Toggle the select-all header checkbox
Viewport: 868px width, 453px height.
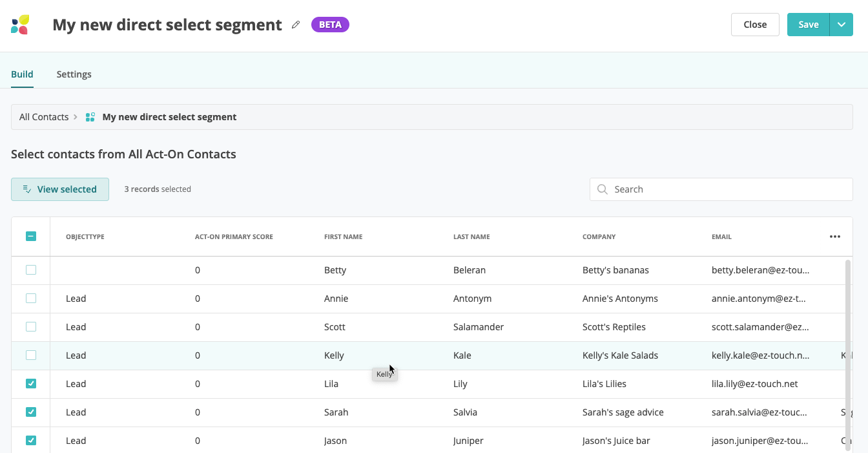[31, 237]
